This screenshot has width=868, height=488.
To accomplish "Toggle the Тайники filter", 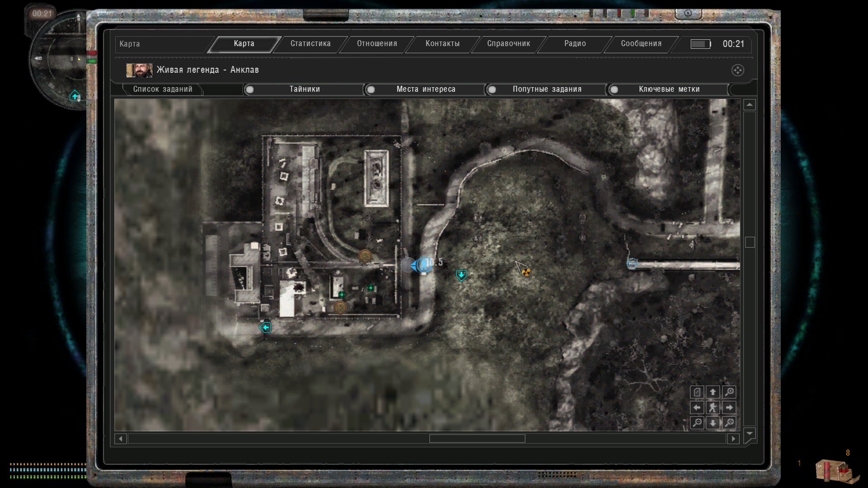I will [304, 89].
